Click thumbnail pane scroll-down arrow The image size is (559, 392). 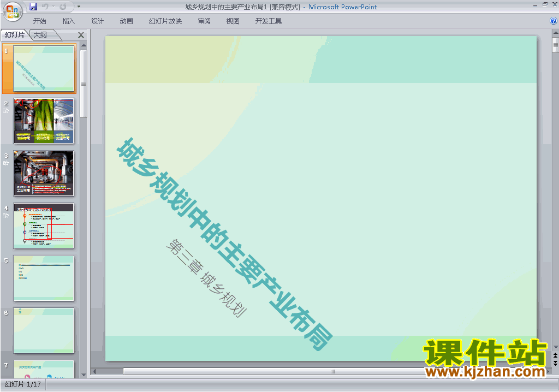(84, 375)
